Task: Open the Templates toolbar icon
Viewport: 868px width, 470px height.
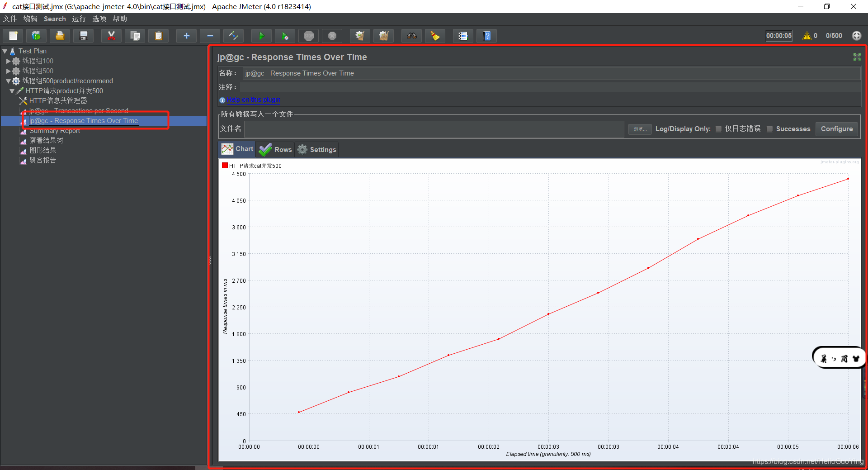Action: (36, 36)
